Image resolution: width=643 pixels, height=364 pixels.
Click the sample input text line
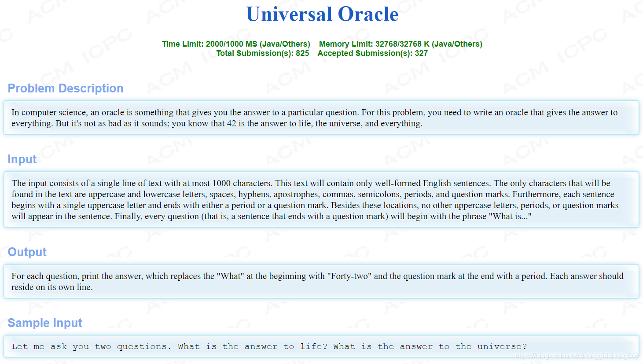coord(269,347)
